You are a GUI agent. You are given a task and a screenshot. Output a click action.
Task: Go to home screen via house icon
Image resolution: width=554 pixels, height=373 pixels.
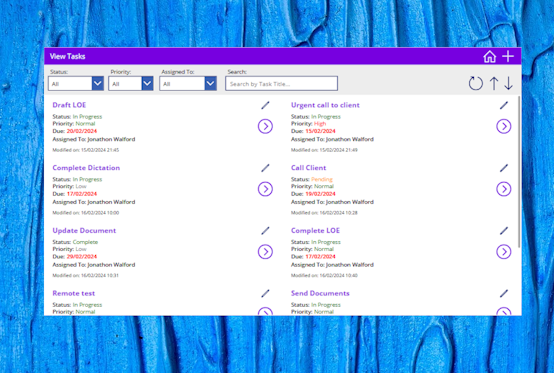coord(490,57)
